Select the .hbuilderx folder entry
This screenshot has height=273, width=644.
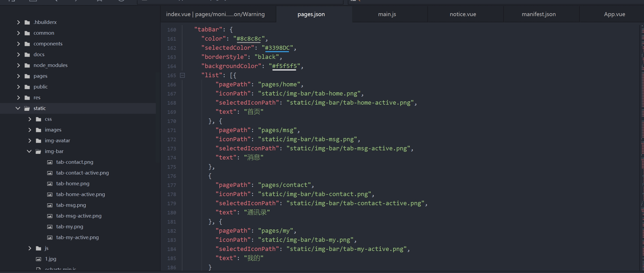45,22
